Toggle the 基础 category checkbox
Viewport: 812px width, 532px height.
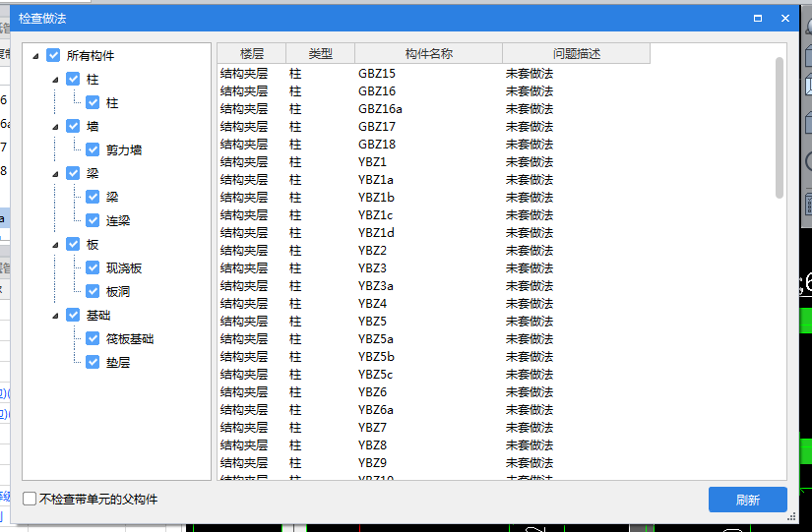pos(73,315)
